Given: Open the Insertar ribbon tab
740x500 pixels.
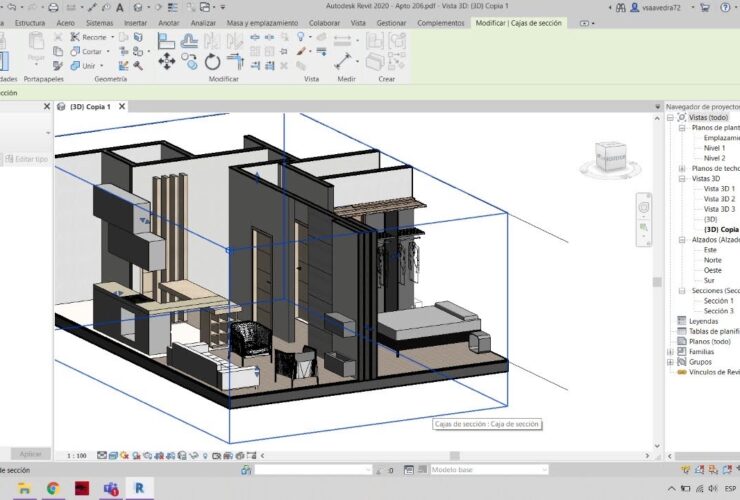Looking at the screenshot, I should click(x=135, y=22).
